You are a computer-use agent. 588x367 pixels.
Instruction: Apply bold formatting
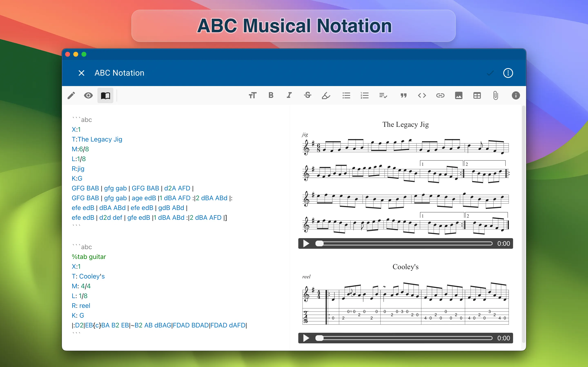[271, 95]
